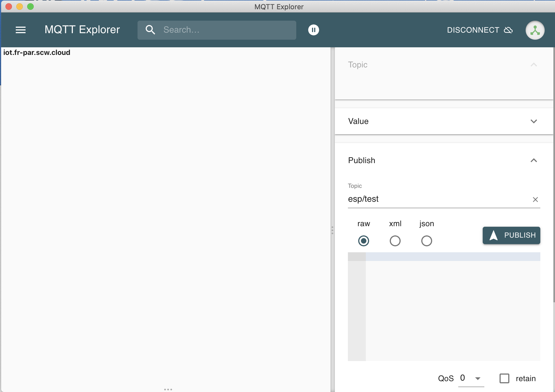This screenshot has width=555, height=392.
Task: Open the hamburger menu
Action: (21, 30)
